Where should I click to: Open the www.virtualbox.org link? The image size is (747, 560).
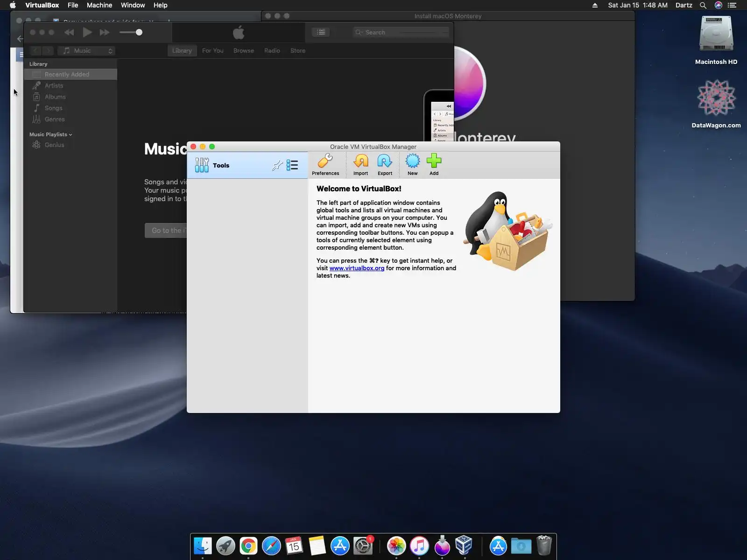[x=357, y=268]
